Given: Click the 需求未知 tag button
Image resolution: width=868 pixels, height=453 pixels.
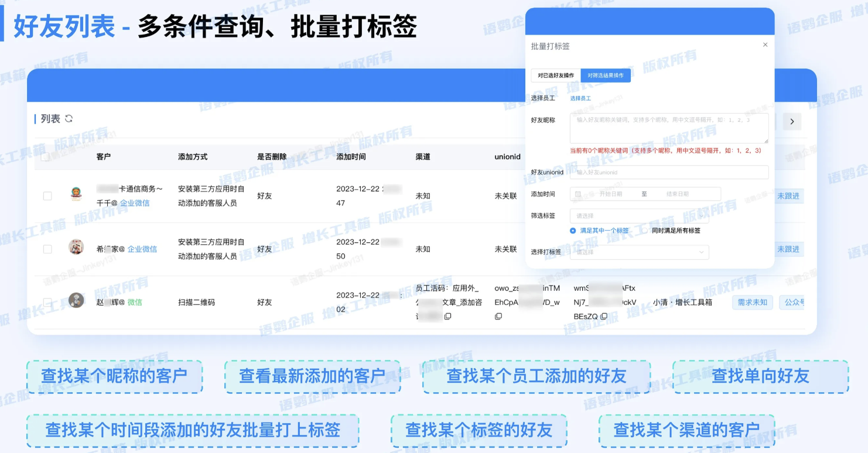Looking at the screenshot, I should 752,302.
